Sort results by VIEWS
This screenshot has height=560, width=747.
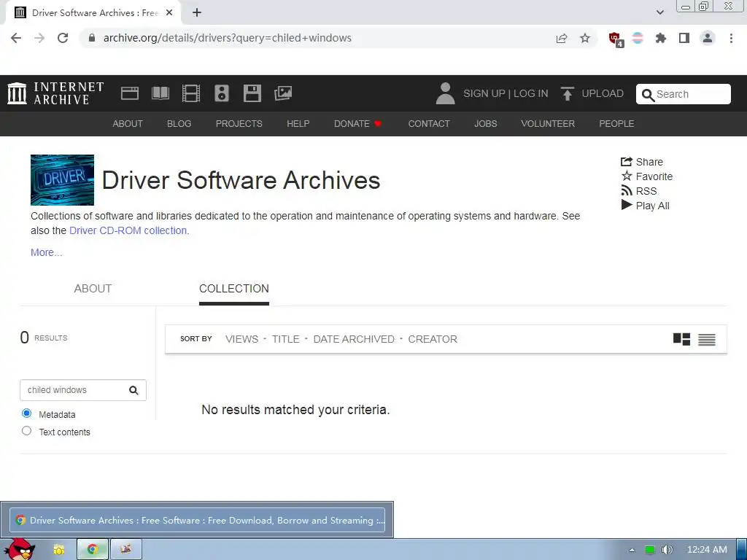click(241, 339)
